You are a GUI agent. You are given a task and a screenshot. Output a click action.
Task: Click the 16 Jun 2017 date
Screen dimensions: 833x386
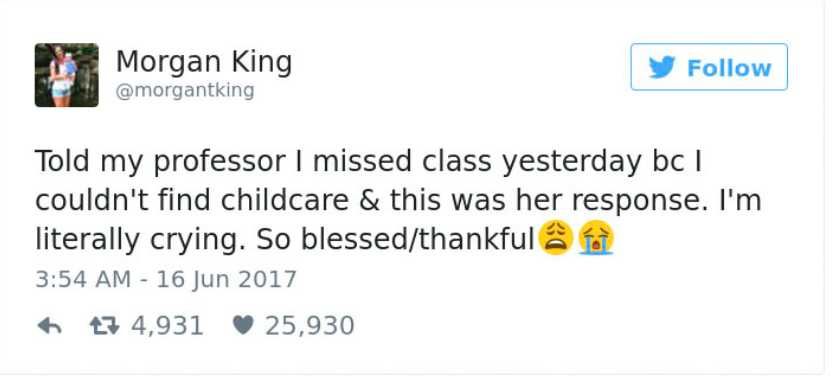pos(226,279)
